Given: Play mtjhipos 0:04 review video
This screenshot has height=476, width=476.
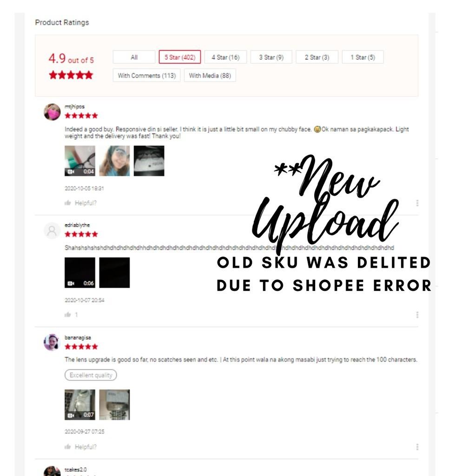Looking at the screenshot, I should click(80, 160).
